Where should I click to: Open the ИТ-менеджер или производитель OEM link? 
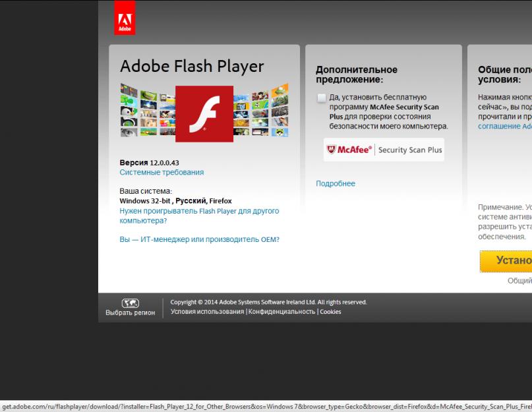click(x=199, y=239)
